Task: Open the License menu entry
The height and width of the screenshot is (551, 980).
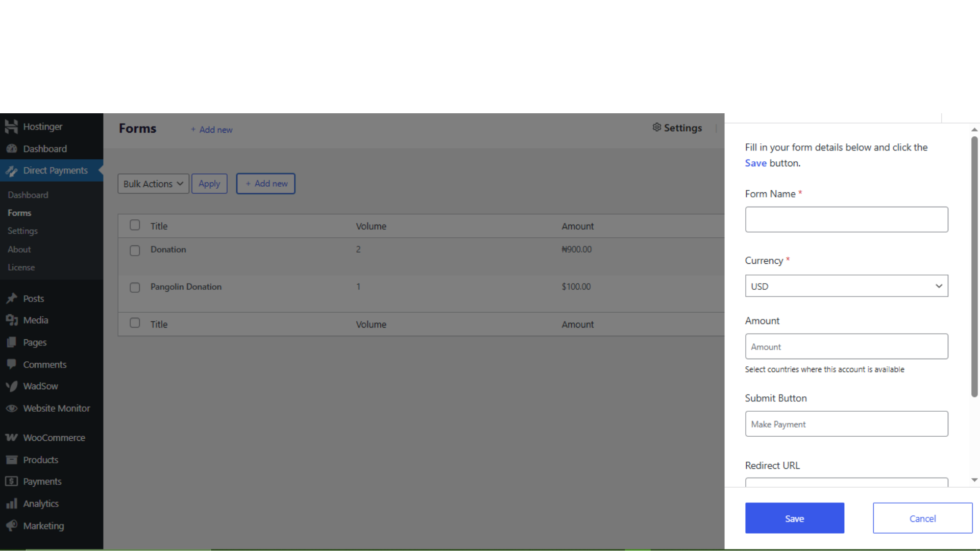Action: pyautogui.click(x=21, y=267)
